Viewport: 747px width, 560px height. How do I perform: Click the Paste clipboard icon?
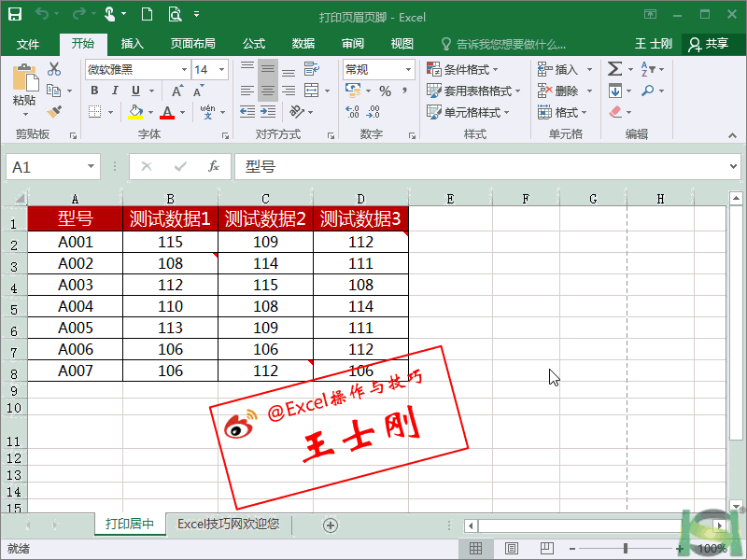[25, 77]
